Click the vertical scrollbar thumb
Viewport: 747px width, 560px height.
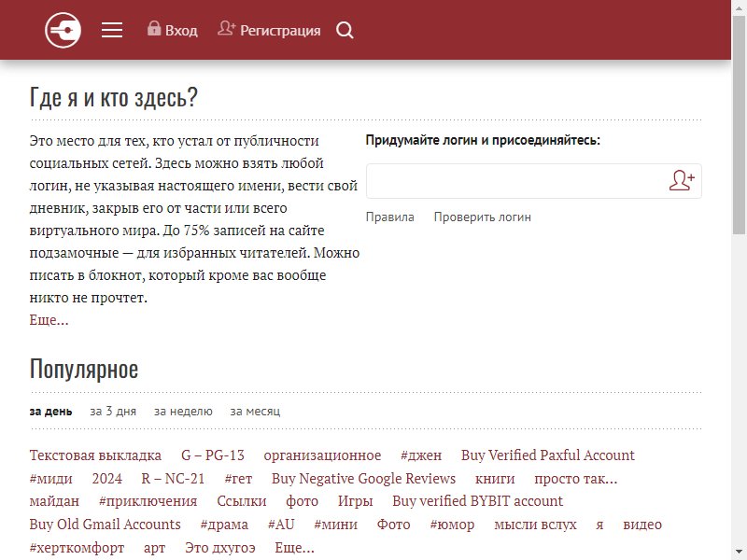(739, 124)
